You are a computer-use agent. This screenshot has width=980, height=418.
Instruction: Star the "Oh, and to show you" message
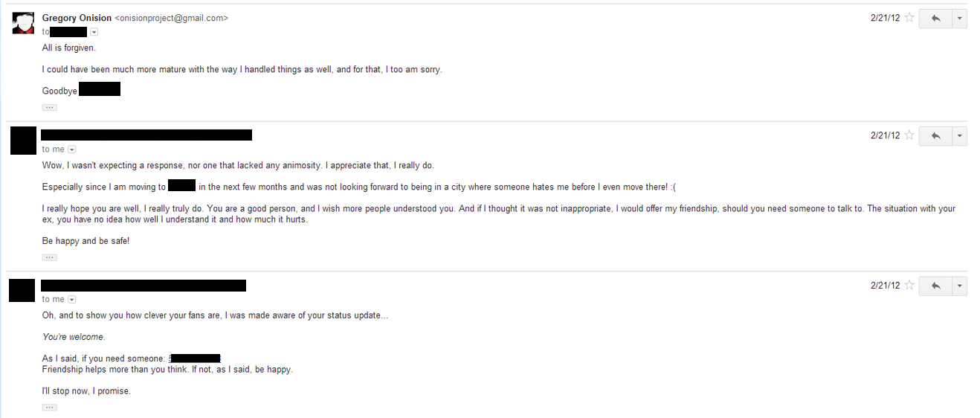click(909, 286)
